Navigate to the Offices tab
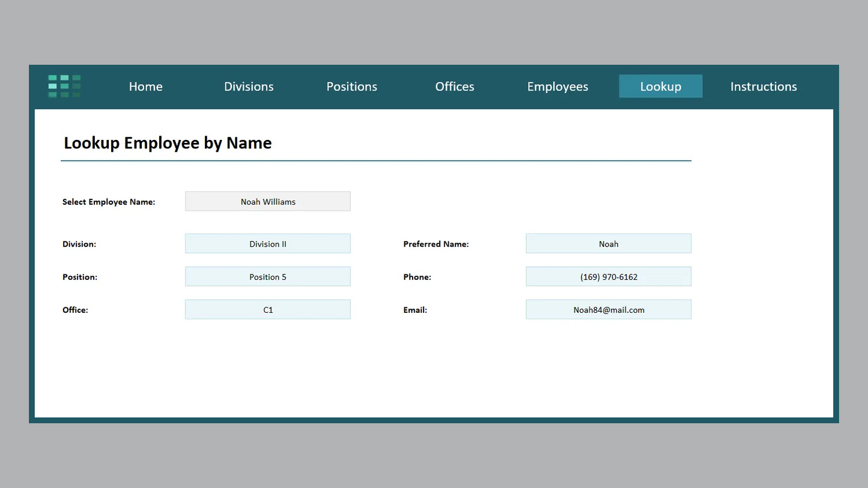Viewport: 868px width, 488px height. (455, 86)
